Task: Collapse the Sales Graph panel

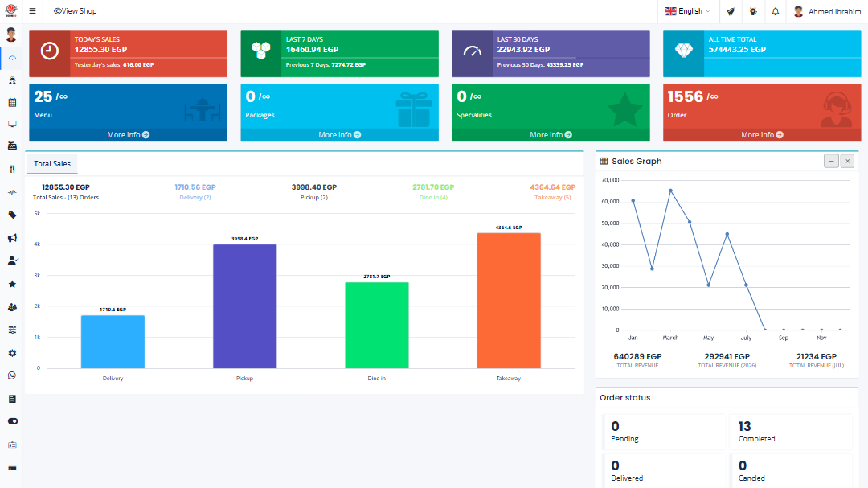Action: click(x=831, y=161)
